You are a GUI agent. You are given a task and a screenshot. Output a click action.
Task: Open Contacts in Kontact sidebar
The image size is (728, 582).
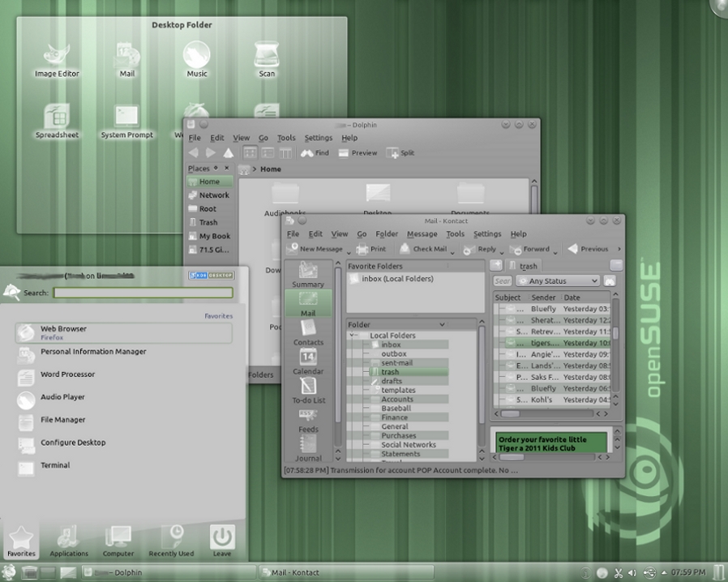click(308, 333)
